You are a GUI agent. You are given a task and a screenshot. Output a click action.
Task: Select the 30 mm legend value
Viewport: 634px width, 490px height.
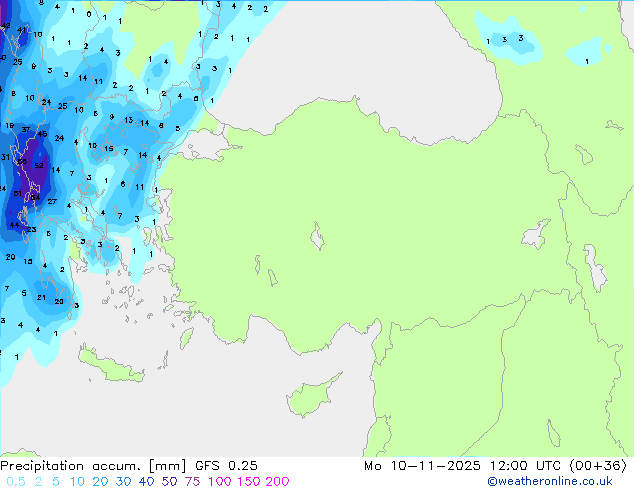coord(123,481)
